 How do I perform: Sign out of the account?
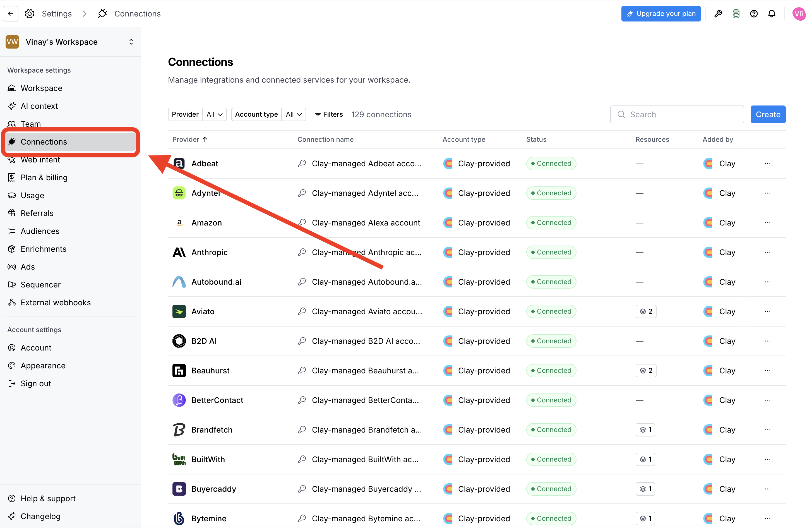tap(70, 383)
